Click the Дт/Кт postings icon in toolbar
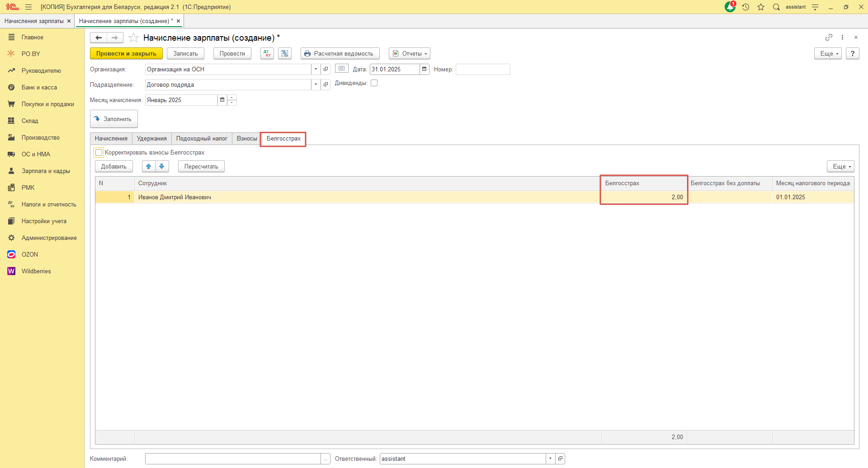Viewport: 868px width, 468px height. tap(267, 53)
